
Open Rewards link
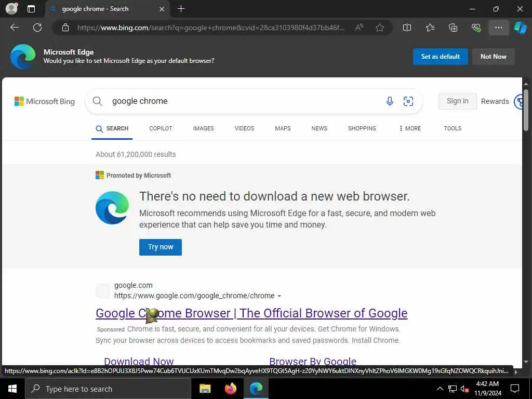495,101
